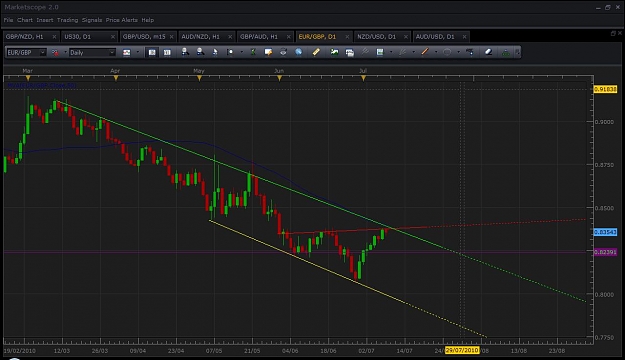This screenshot has height=360, width=625.
Task: Click the blue 0.83543 price label
Action: (605, 232)
